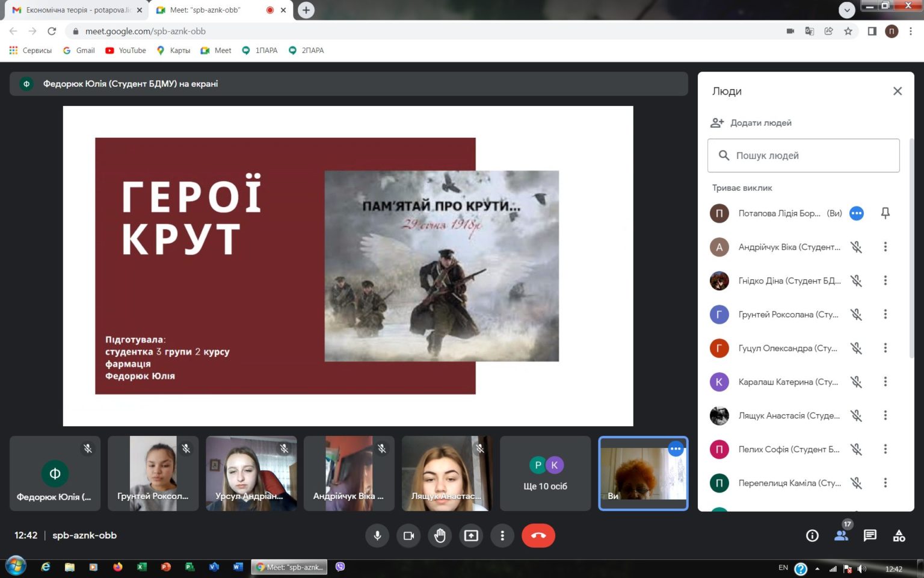
Task: Open a new browser tab
Action: pos(306,10)
